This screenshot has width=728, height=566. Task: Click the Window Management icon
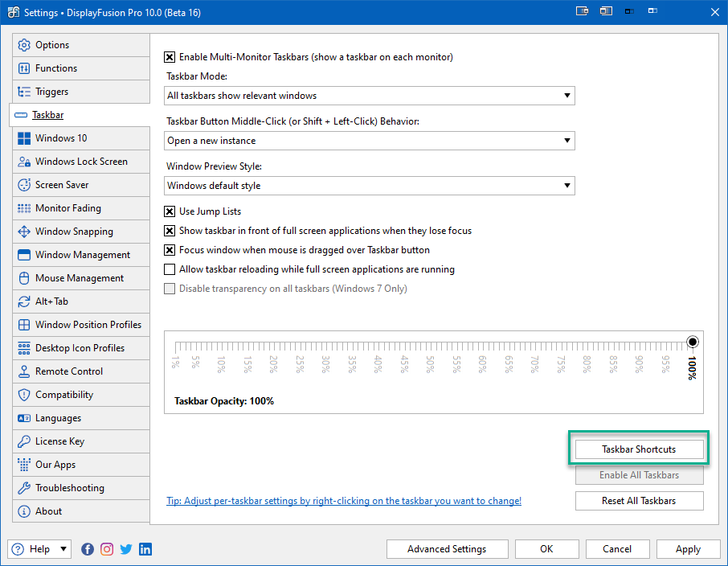[x=23, y=255]
